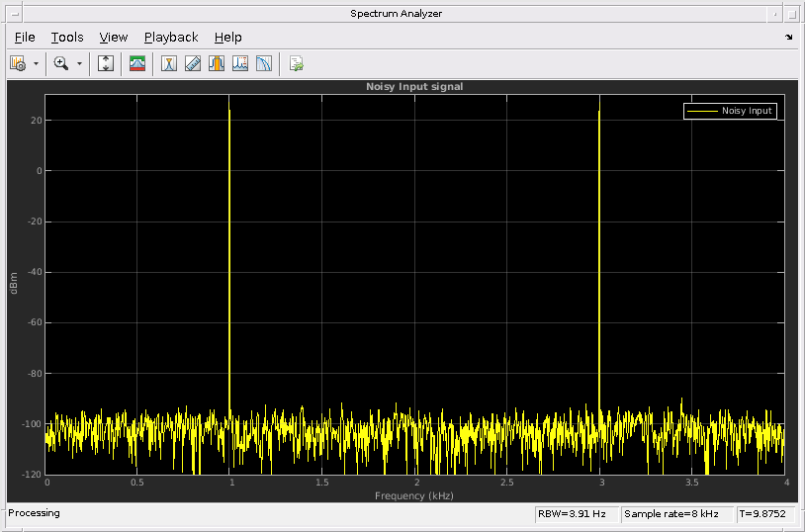Expand the configuration properties dropdown arrow
805x532 pixels.
click(x=37, y=63)
